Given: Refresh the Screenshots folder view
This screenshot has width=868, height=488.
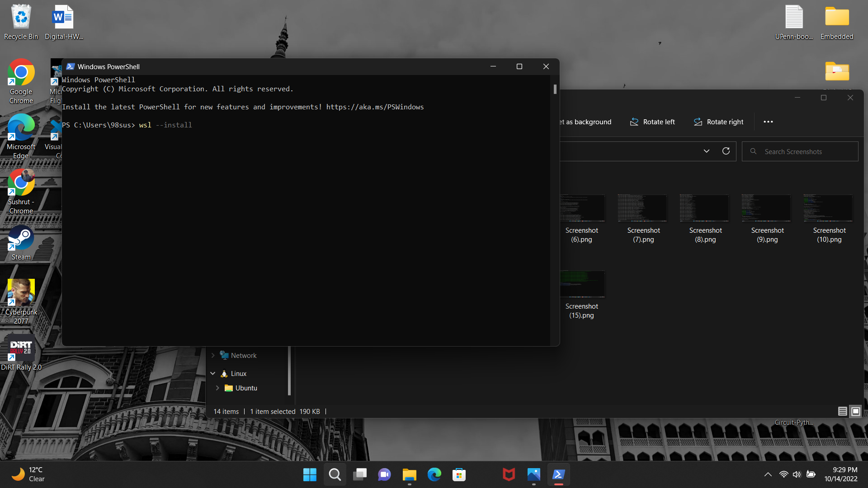Looking at the screenshot, I should coord(726,151).
